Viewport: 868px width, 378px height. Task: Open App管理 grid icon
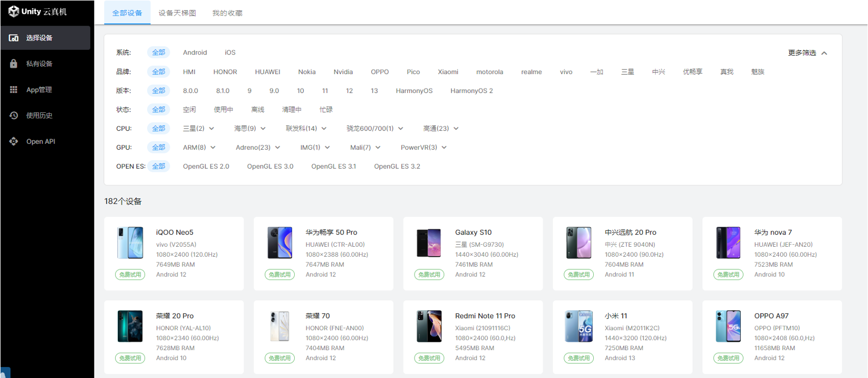14,90
